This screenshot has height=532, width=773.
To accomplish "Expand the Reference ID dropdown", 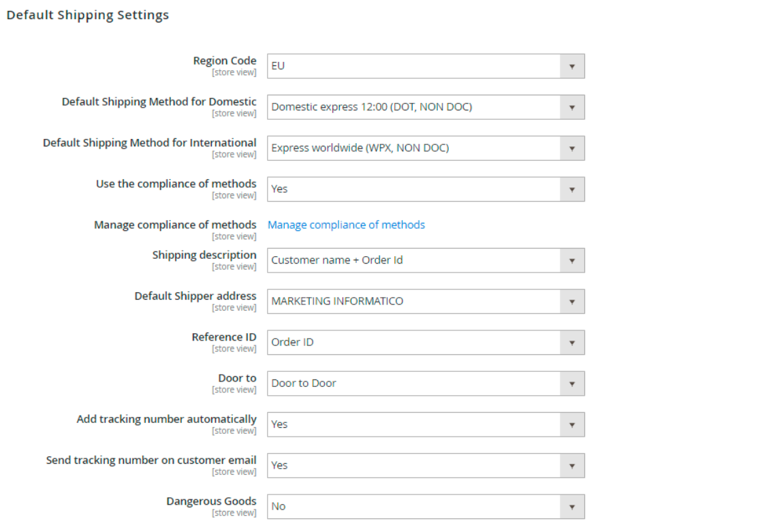I will coord(426,342).
